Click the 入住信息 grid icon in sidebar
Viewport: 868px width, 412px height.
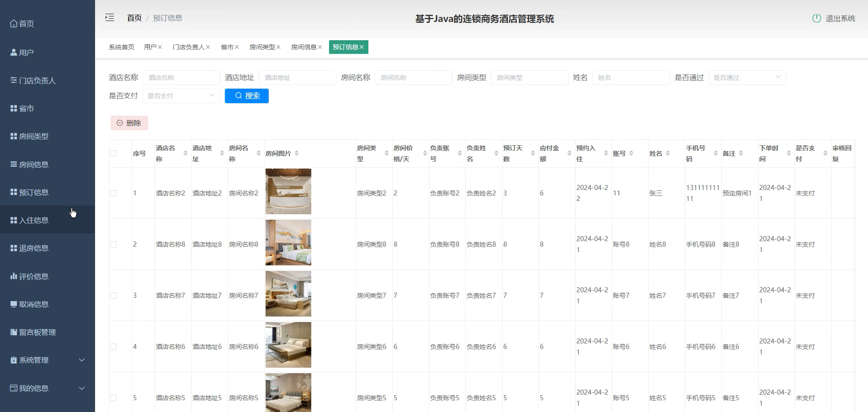14,220
